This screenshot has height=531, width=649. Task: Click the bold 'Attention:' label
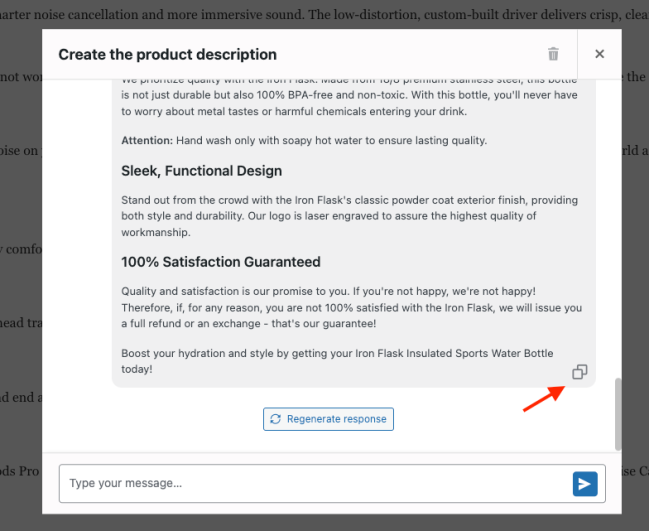pos(147,140)
